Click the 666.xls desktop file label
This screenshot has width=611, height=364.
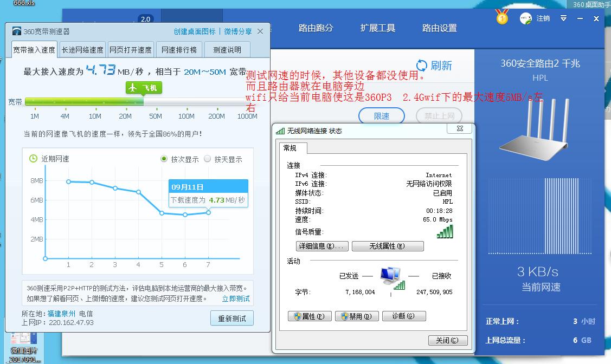click(24, 3)
